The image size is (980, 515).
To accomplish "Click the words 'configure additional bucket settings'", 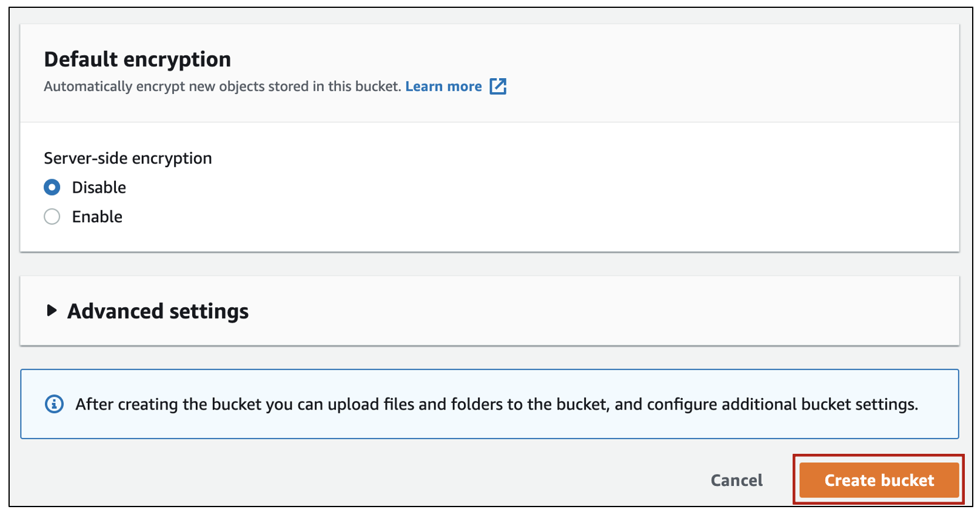I will click(x=782, y=404).
